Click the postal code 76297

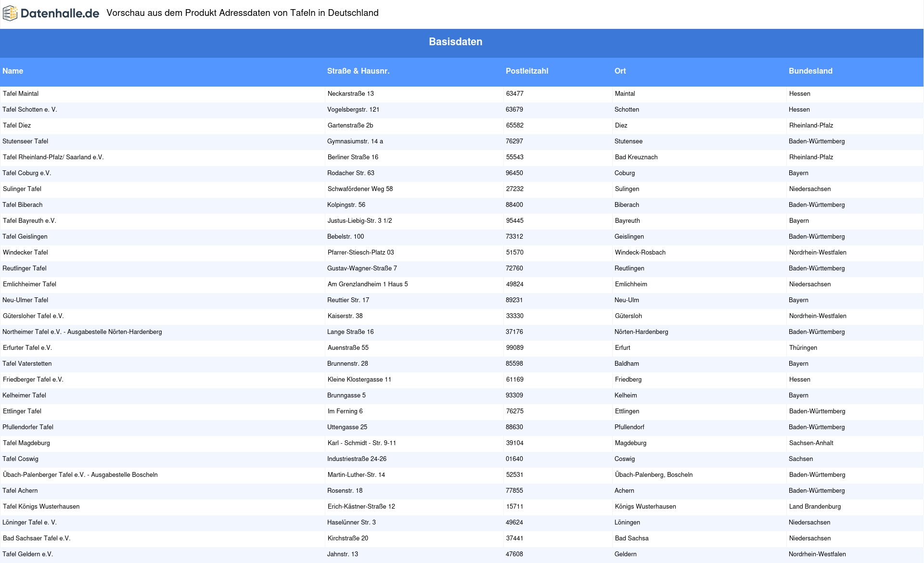(x=514, y=141)
